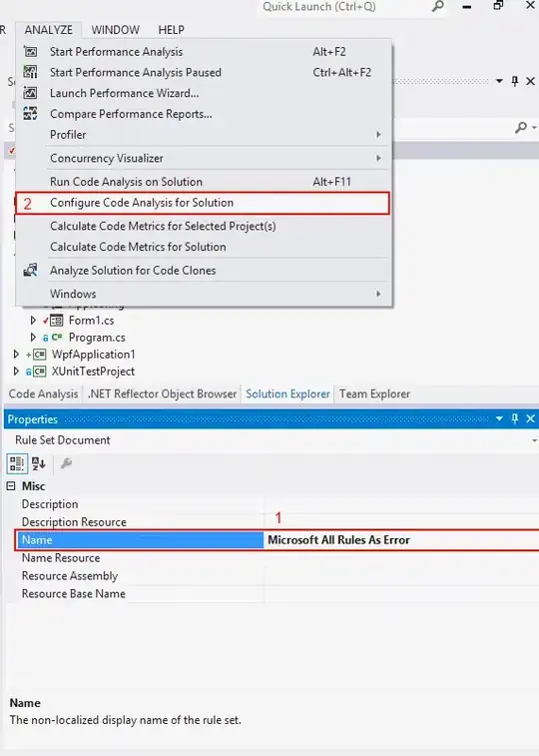Pin the Solution Explorer panel
The width and height of the screenshot is (539, 756).
click(514, 81)
